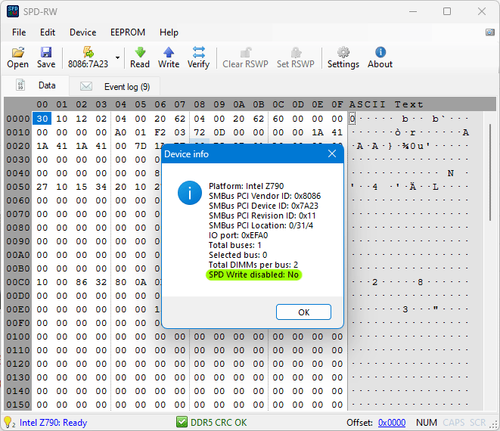Screen dimensions: 500x431
Task: Select the 8086:7A23 SMBus device icon
Action: point(88,52)
